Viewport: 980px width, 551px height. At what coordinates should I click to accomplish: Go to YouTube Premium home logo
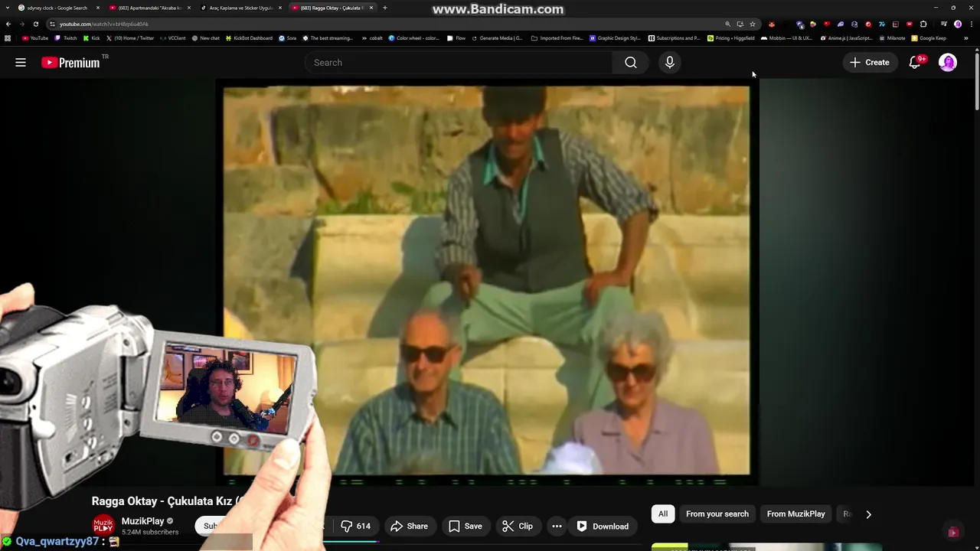tap(70, 63)
